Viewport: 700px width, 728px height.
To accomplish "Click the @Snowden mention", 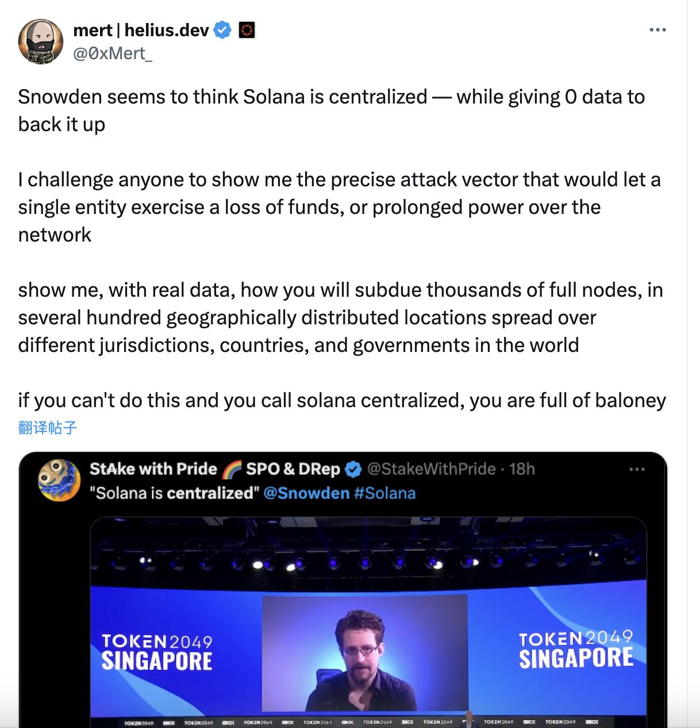I will click(x=306, y=493).
